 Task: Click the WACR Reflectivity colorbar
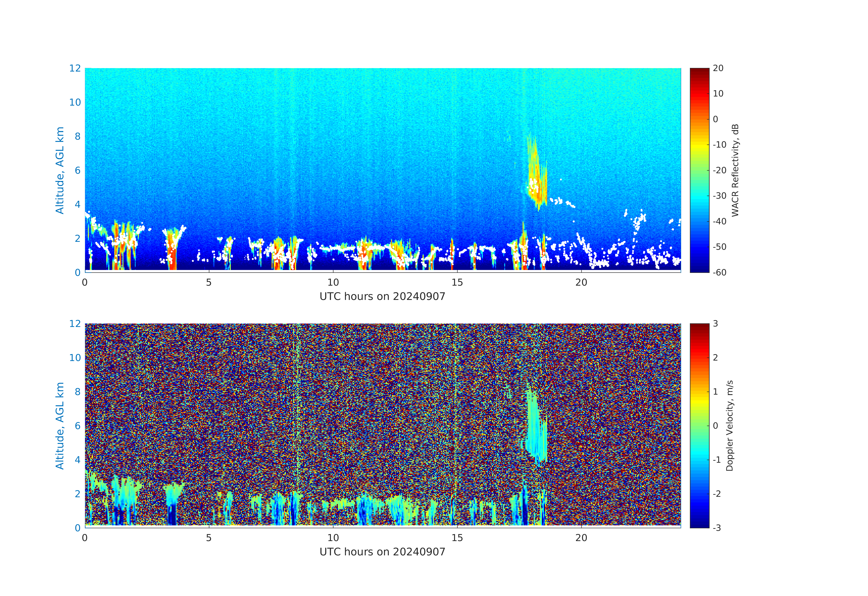point(699,170)
